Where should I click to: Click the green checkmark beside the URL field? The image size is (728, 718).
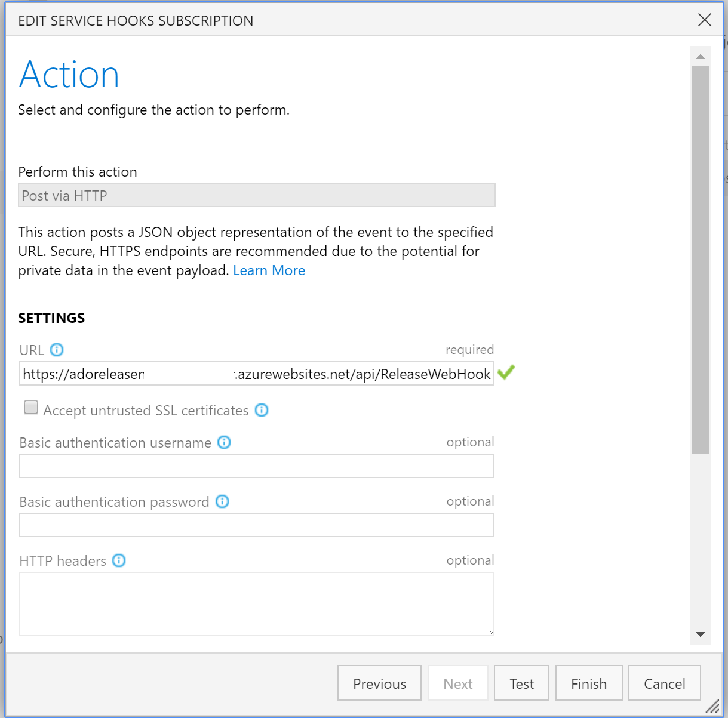tap(505, 372)
